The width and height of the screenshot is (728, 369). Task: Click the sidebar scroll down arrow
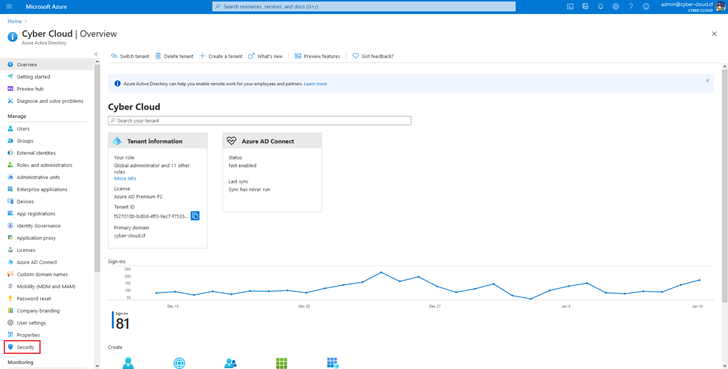97,366
